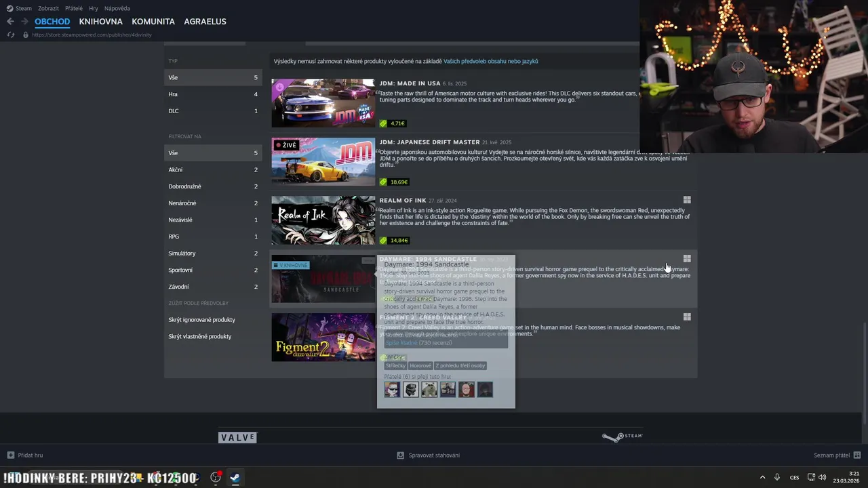The width and height of the screenshot is (868, 488).
Task: Click the Realm of Ink thumbnail
Action: [323, 220]
